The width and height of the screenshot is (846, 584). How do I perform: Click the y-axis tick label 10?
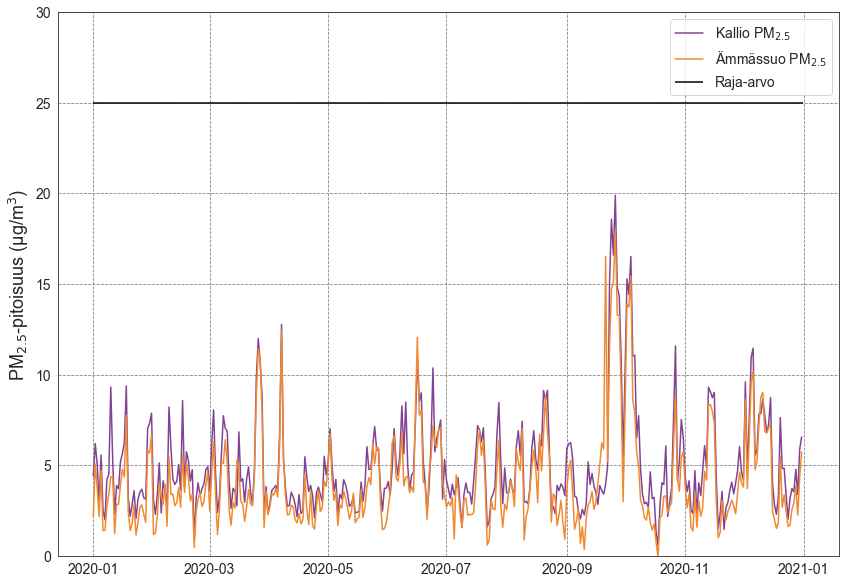click(42, 375)
